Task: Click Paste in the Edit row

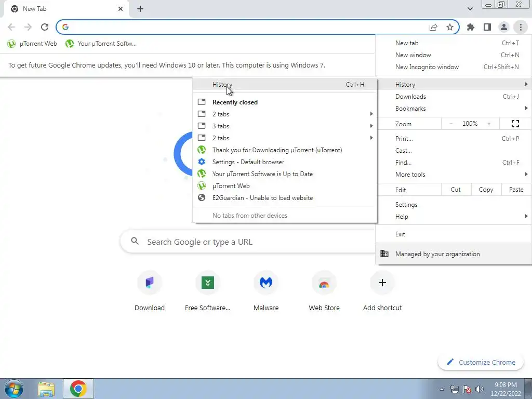Action: click(516, 190)
